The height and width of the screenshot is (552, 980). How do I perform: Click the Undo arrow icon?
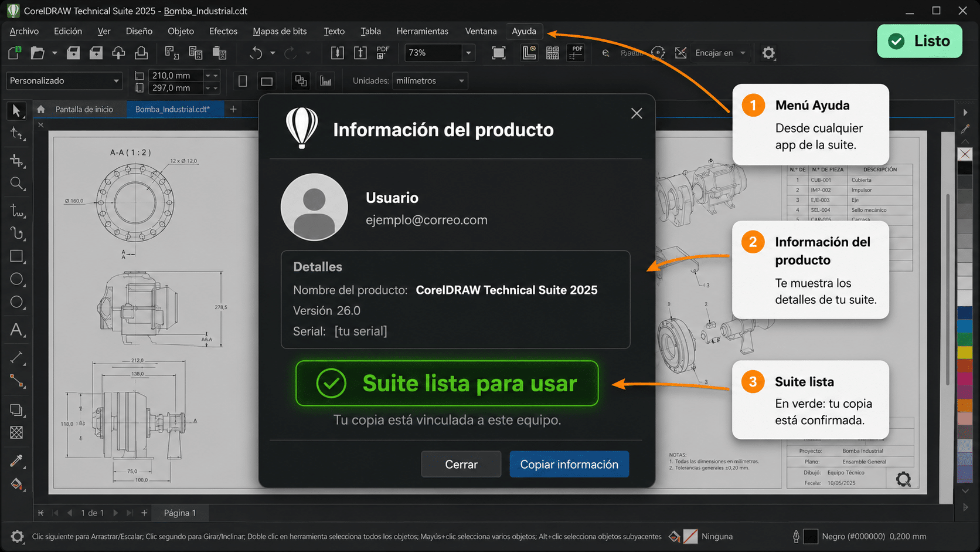click(256, 53)
